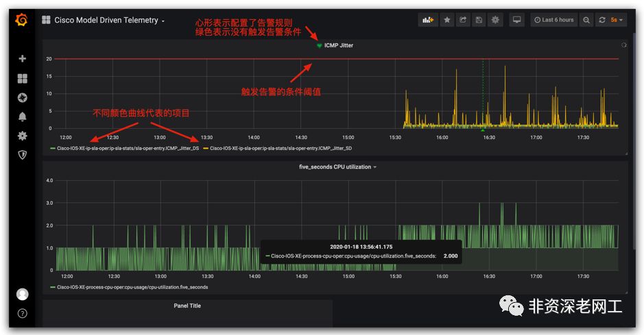Click the Share dashboard icon

point(463,20)
